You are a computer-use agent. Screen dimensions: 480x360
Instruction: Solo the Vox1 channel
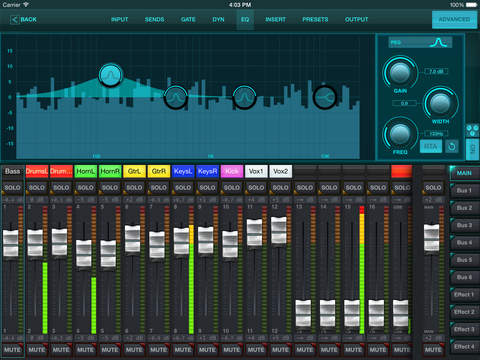click(256, 188)
